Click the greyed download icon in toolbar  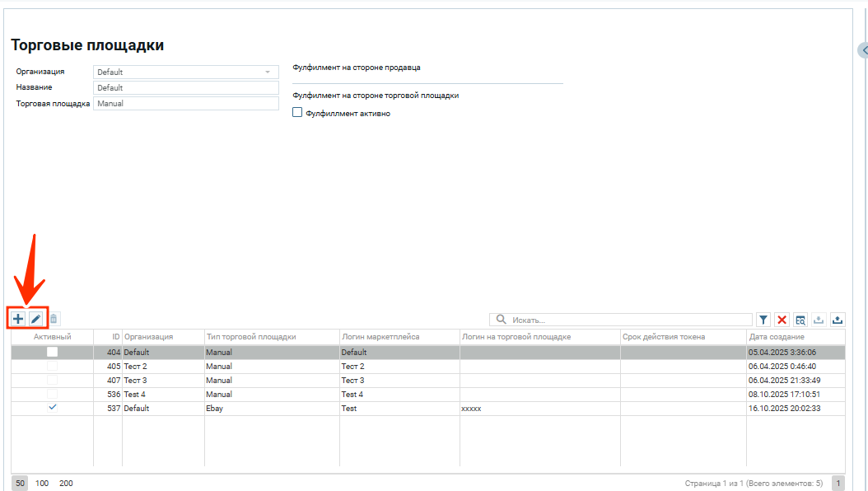(x=819, y=320)
